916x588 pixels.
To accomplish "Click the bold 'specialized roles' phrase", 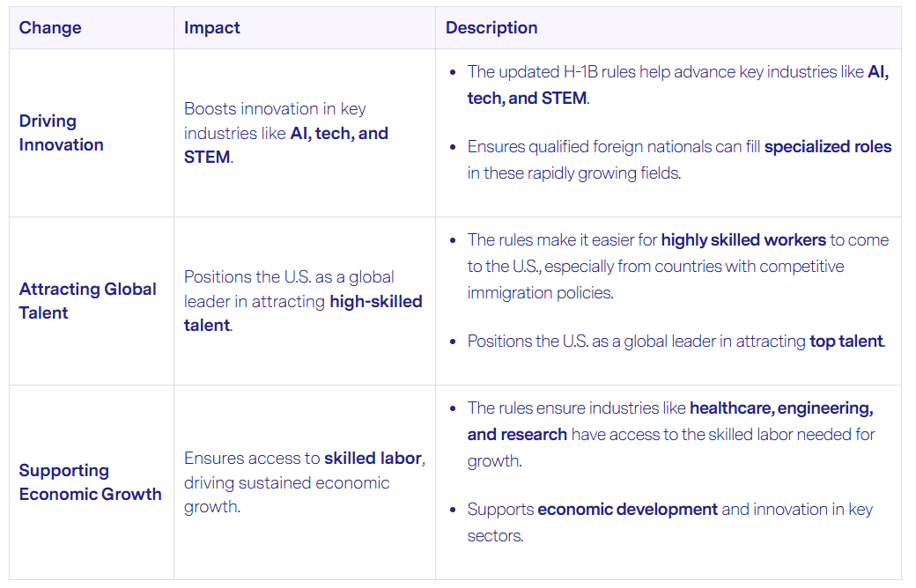I will pos(828,147).
